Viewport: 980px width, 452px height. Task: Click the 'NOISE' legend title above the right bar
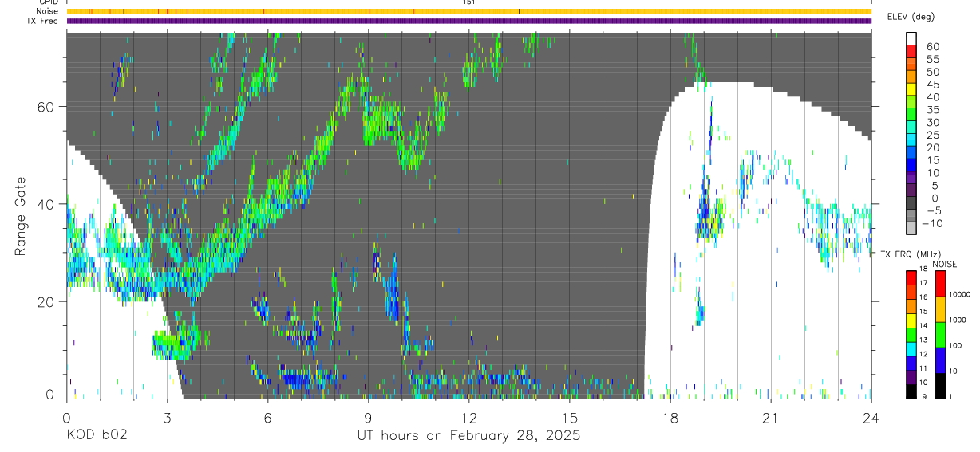coord(944,264)
